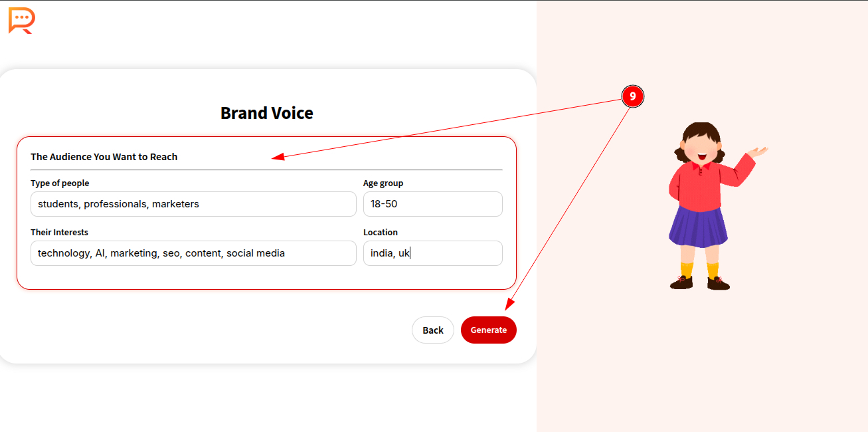Click the red numbered 9 annotation badge
The image size is (868, 432).
coord(632,96)
